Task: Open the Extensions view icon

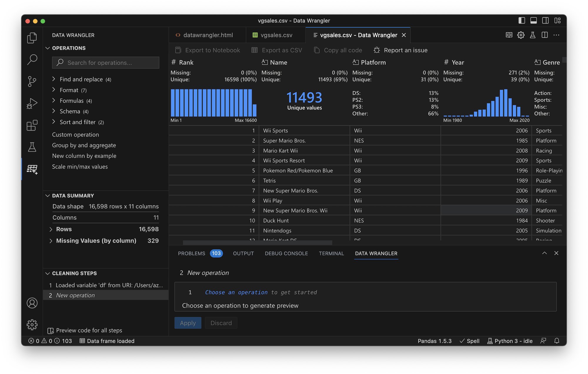Action: (32, 125)
